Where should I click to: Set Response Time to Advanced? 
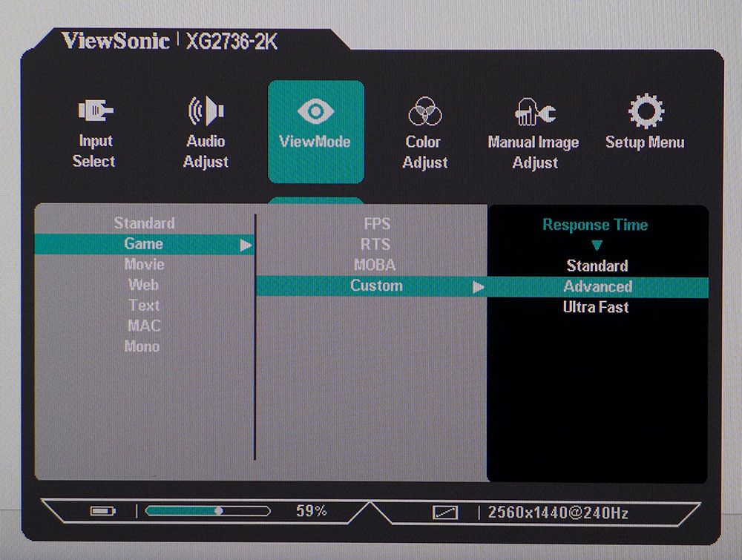point(597,287)
